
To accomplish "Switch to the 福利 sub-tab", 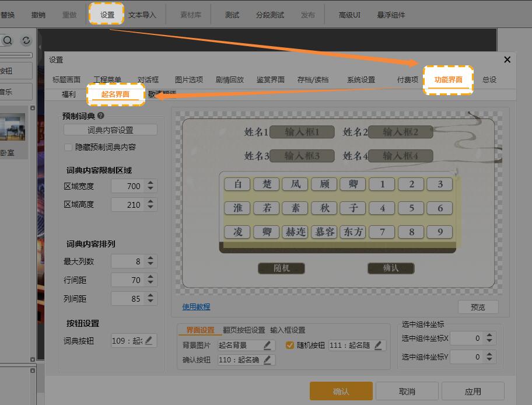I will point(69,95).
